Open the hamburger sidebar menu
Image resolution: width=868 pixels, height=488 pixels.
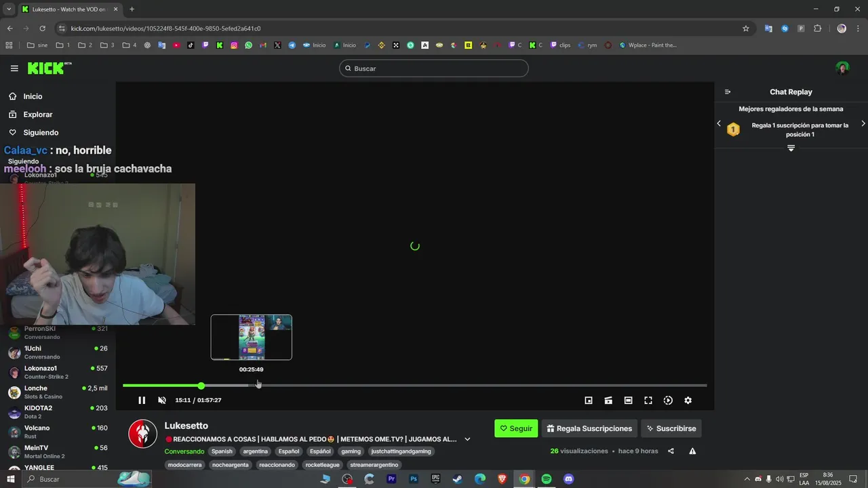pos(14,68)
